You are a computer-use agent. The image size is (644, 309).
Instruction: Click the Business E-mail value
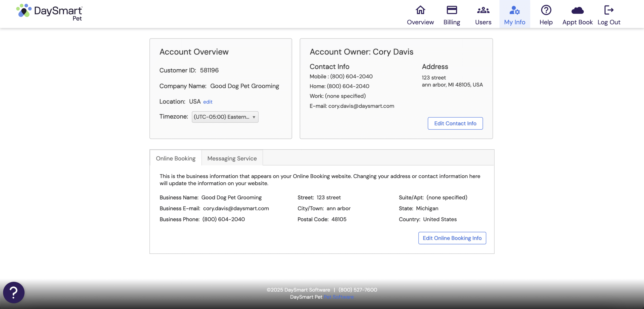236,208
